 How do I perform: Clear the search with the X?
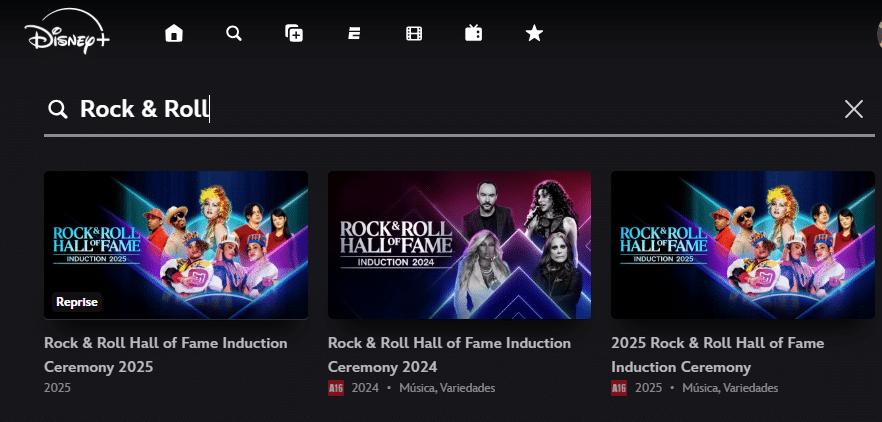click(853, 109)
